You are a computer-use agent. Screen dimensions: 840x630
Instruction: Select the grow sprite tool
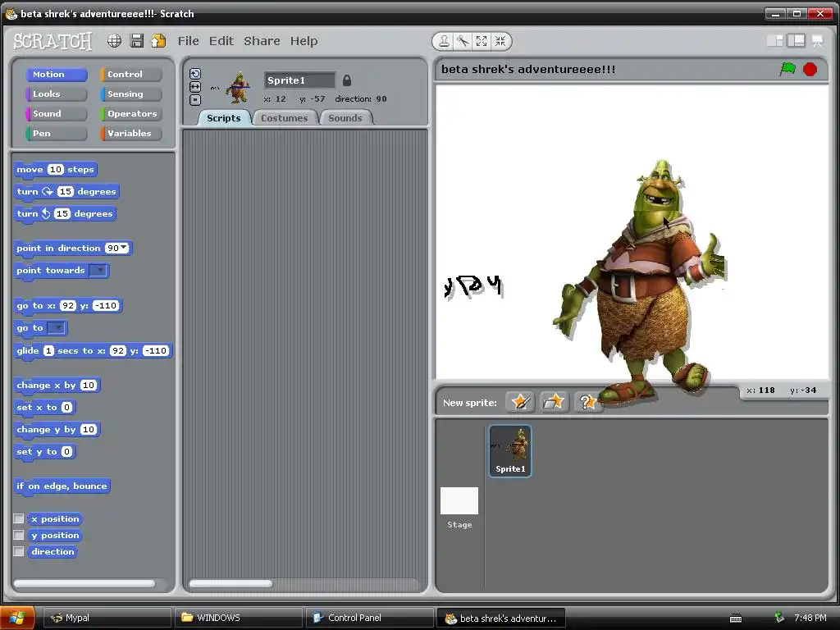click(x=482, y=41)
